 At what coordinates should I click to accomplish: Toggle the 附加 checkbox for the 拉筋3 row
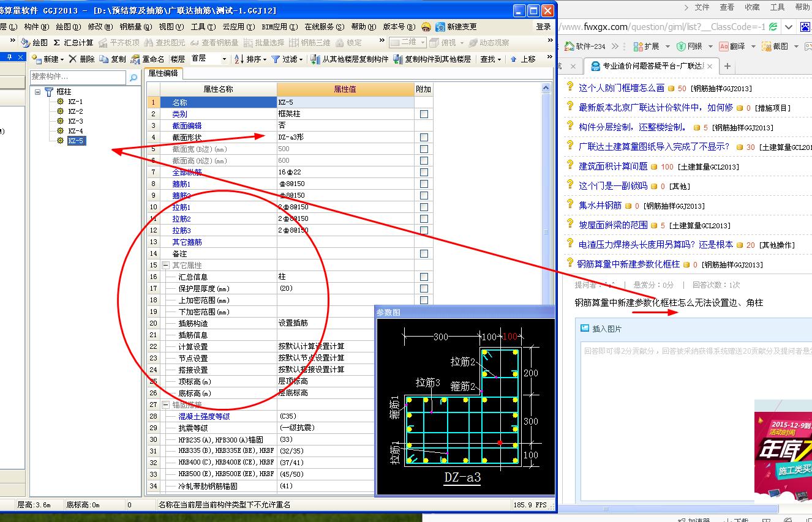[424, 231]
